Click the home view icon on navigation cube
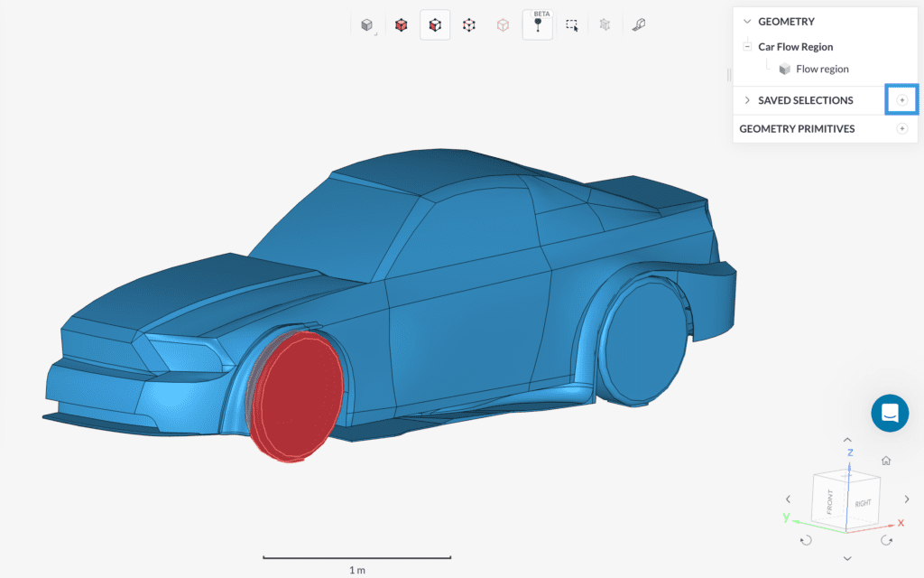 point(886,461)
